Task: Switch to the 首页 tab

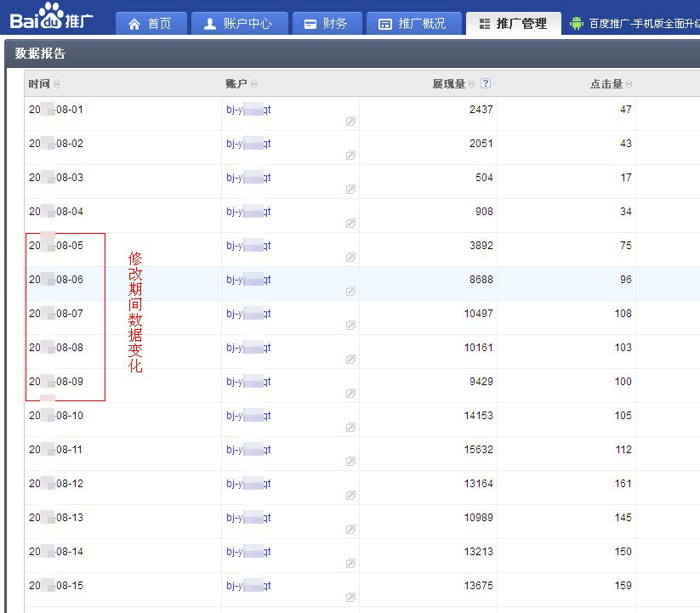Action: click(150, 24)
